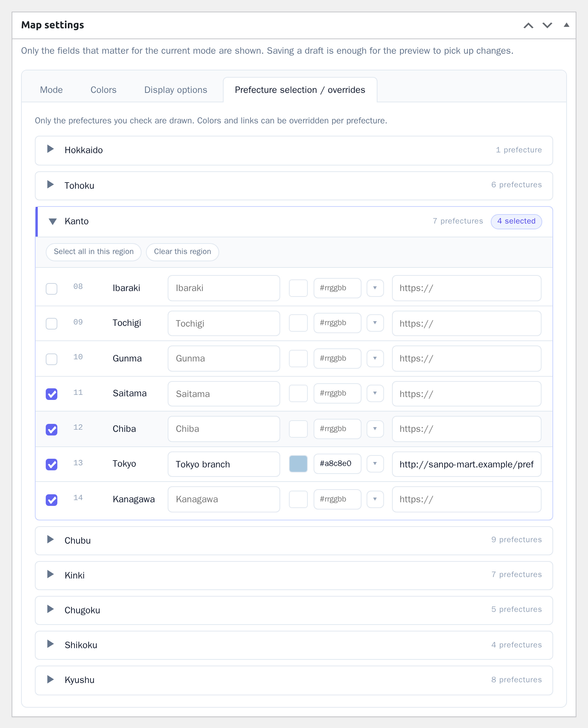Click the Tochigi link URL field
This screenshot has width=588, height=728.
[467, 323]
